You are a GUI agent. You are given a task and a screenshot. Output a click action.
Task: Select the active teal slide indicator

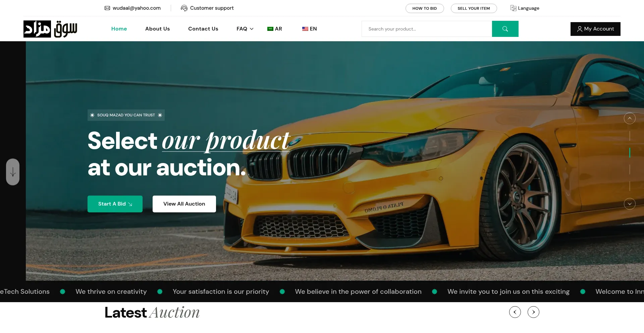pyautogui.click(x=630, y=153)
